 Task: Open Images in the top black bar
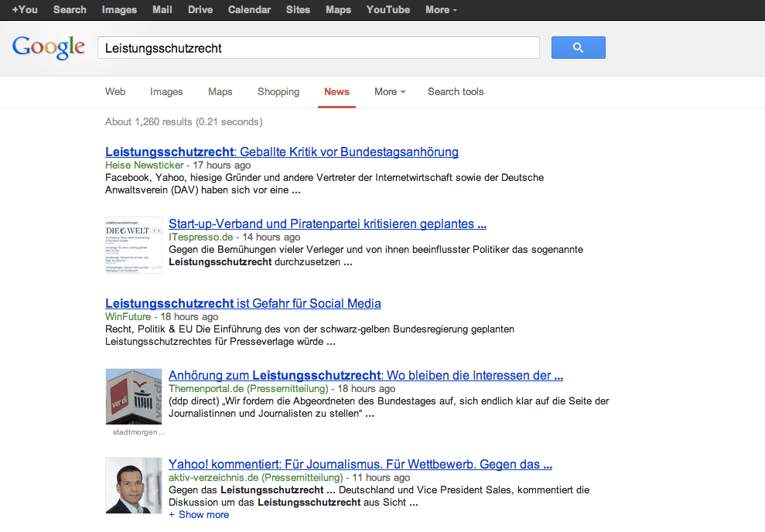coord(119,10)
